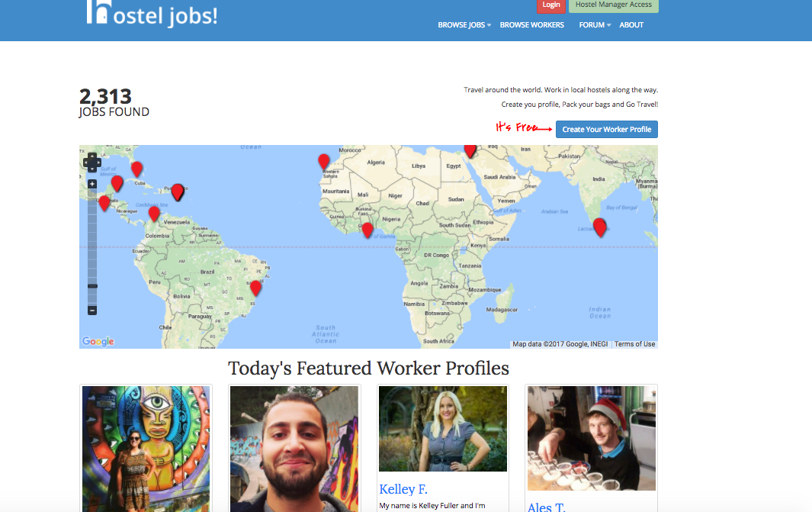Screen dimensions: 812x512
Task: Click the Google logo on map
Action: pos(98,341)
